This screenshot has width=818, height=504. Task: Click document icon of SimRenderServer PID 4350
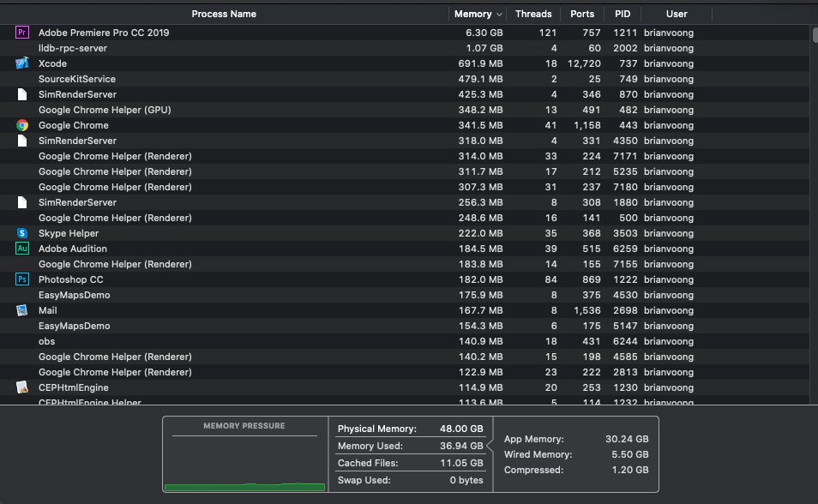coord(22,141)
